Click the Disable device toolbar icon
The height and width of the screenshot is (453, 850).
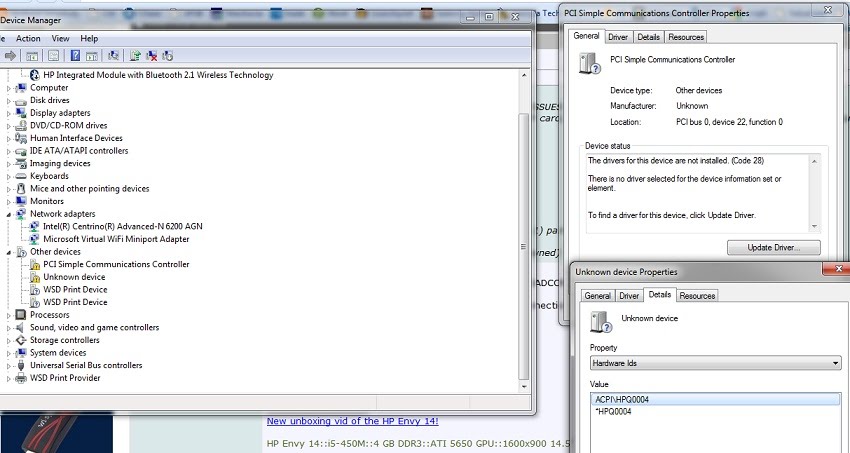coord(168,55)
